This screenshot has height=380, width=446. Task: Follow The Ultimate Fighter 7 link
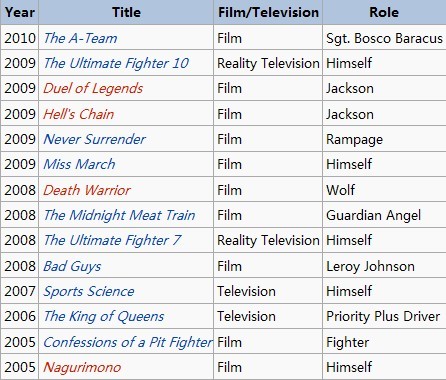tap(112, 240)
